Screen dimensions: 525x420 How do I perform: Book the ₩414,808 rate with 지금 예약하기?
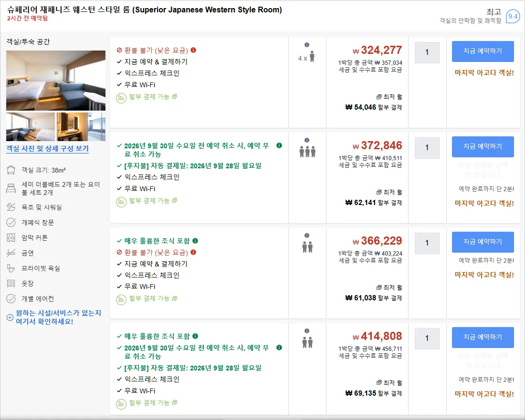click(483, 337)
